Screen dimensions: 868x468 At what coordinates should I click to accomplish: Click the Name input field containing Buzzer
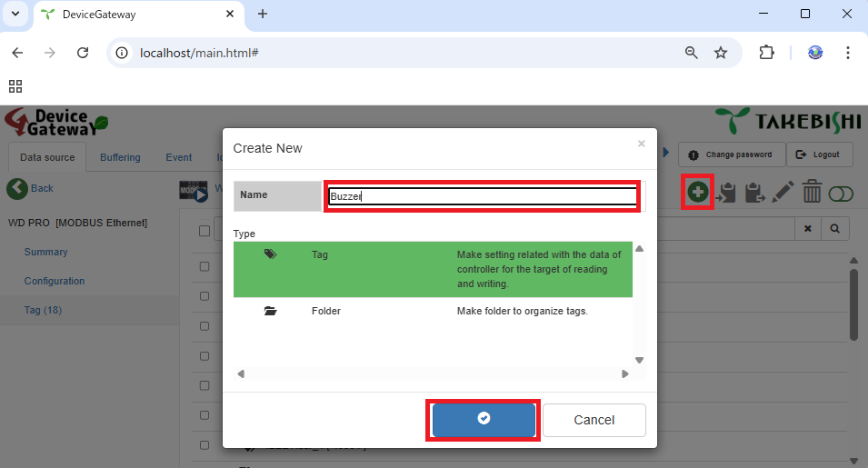[x=483, y=195]
